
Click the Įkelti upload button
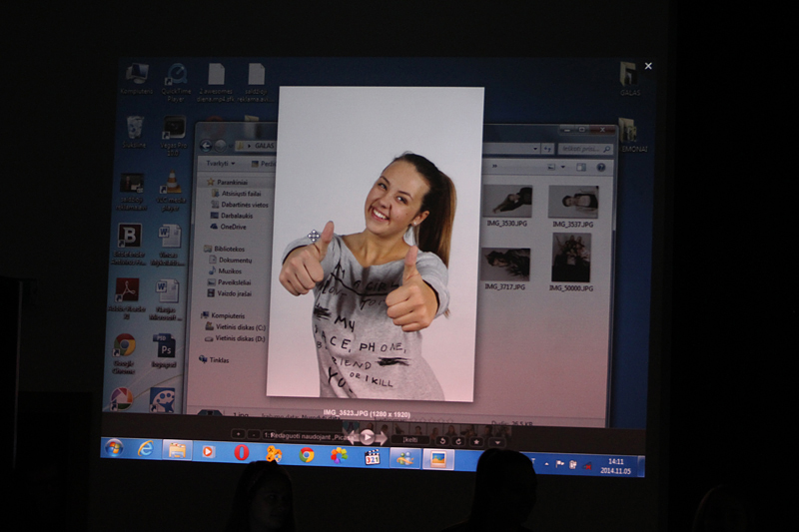pos(410,439)
